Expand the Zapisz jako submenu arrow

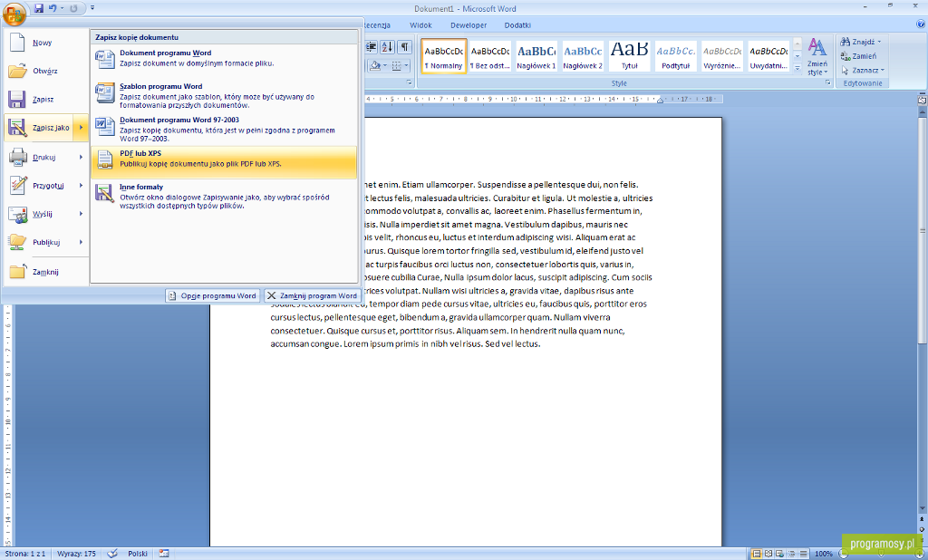click(81, 127)
